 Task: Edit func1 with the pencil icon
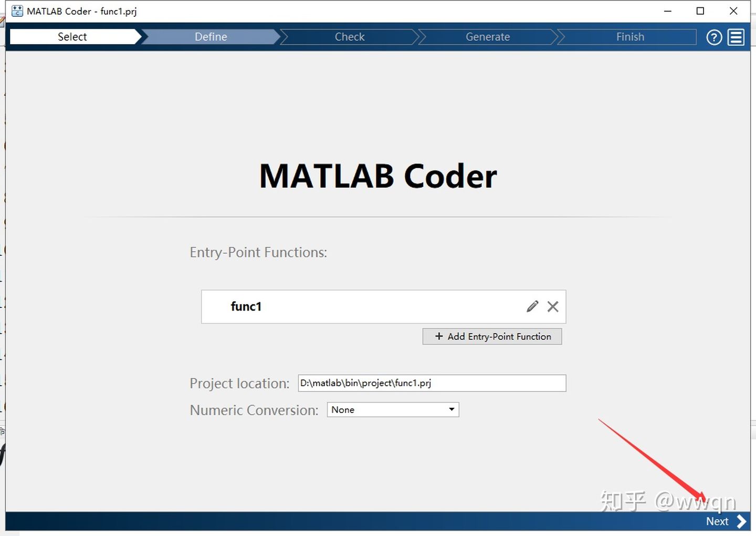pyautogui.click(x=532, y=306)
